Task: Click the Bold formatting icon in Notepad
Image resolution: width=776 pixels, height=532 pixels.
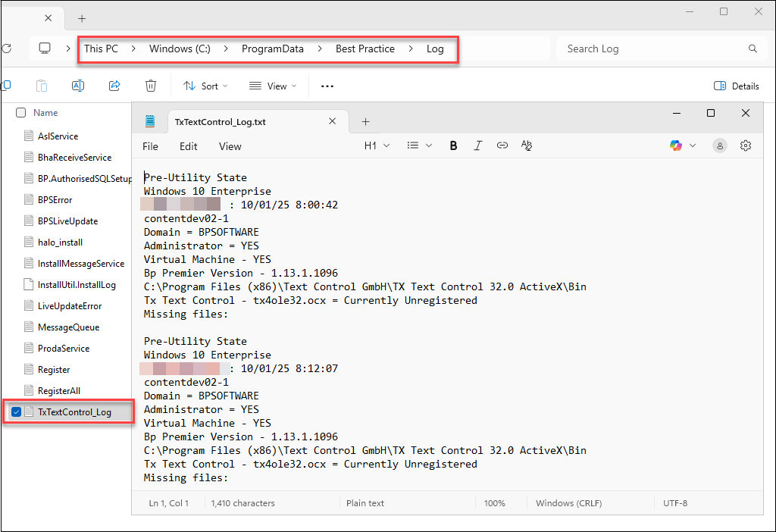Action: [453, 146]
